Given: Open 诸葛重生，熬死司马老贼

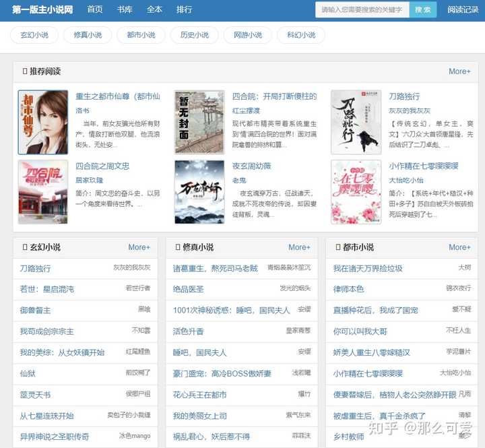Looking at the screenshot, I should click(x=216, y=269).
